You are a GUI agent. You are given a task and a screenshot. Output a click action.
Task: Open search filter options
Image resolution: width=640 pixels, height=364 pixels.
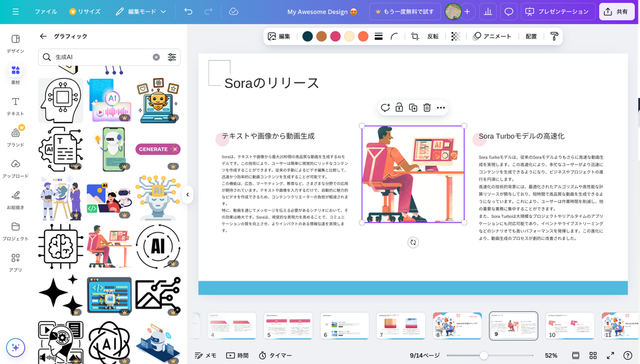172,57
